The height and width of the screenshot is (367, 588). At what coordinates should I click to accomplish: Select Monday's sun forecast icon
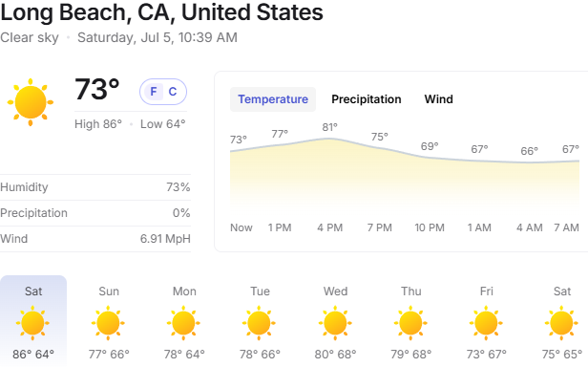pos(183,323)
